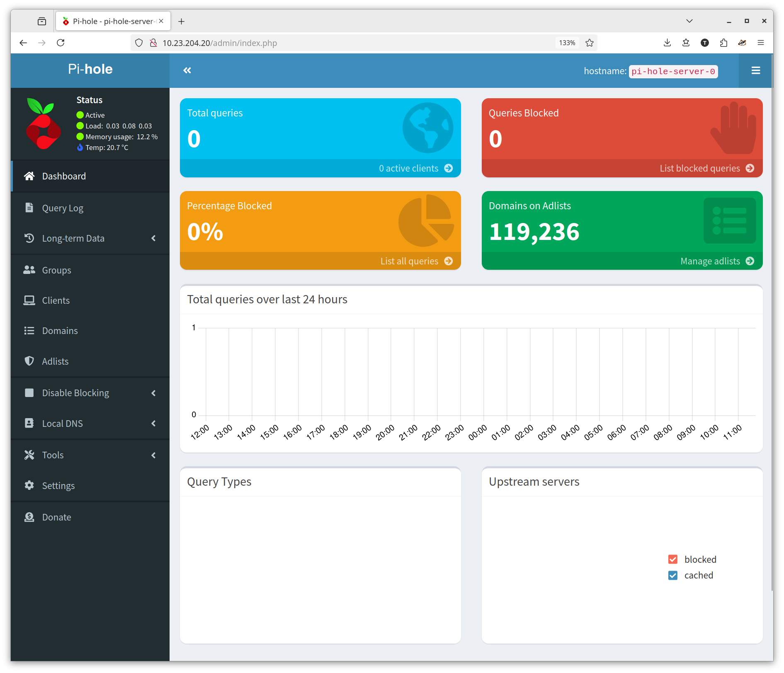784x673 pixels.
Task: Click the Query Log file icon
Action: pos(29,208)
